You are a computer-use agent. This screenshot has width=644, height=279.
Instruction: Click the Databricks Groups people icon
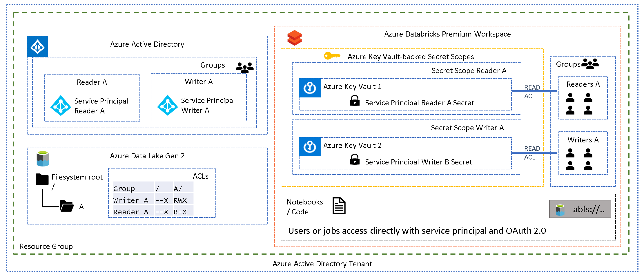click(590, 64)
